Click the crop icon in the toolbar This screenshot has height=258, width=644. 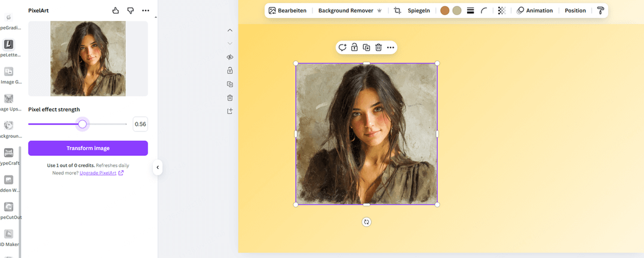click(x=397, y=11)
